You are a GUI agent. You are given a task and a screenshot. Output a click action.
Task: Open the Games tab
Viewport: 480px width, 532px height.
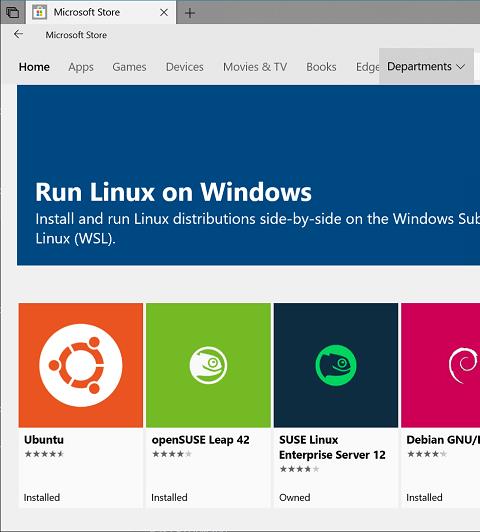[129, 67]
